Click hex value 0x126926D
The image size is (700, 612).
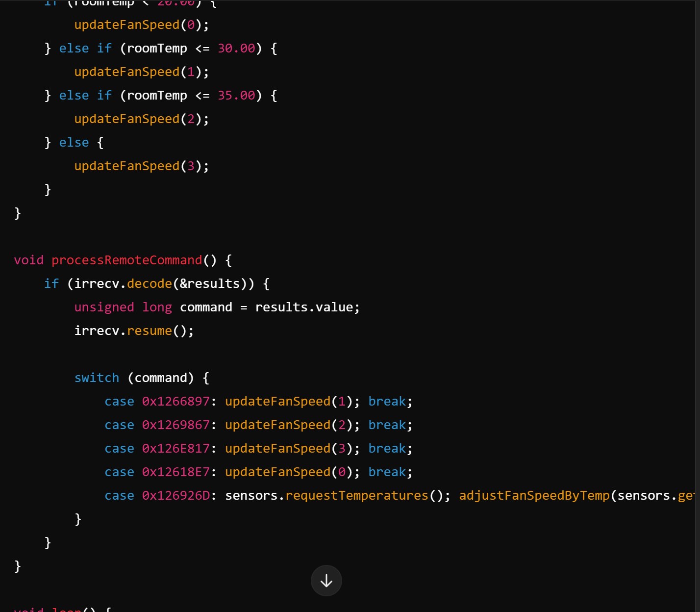[176, 495]
